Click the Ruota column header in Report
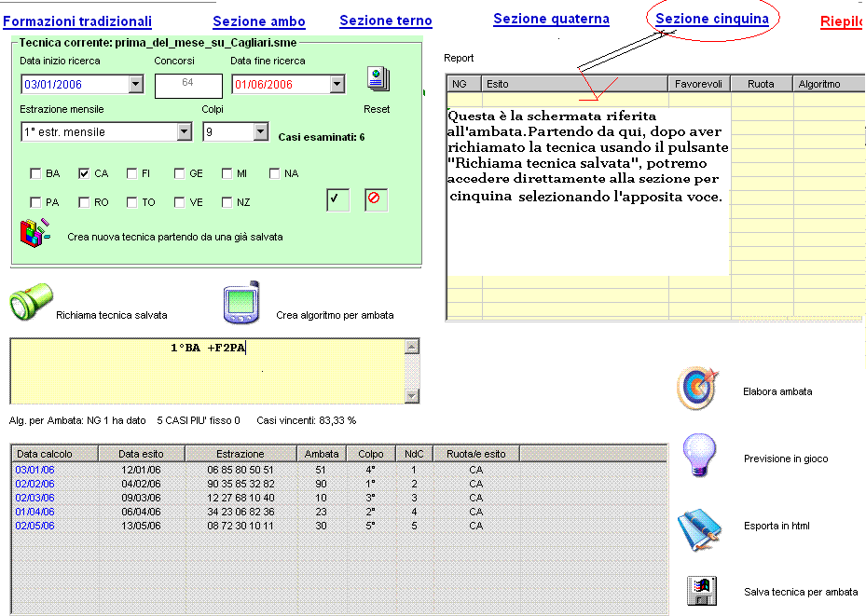The height and width of the screenshot is (616, 866). (761, 84)
